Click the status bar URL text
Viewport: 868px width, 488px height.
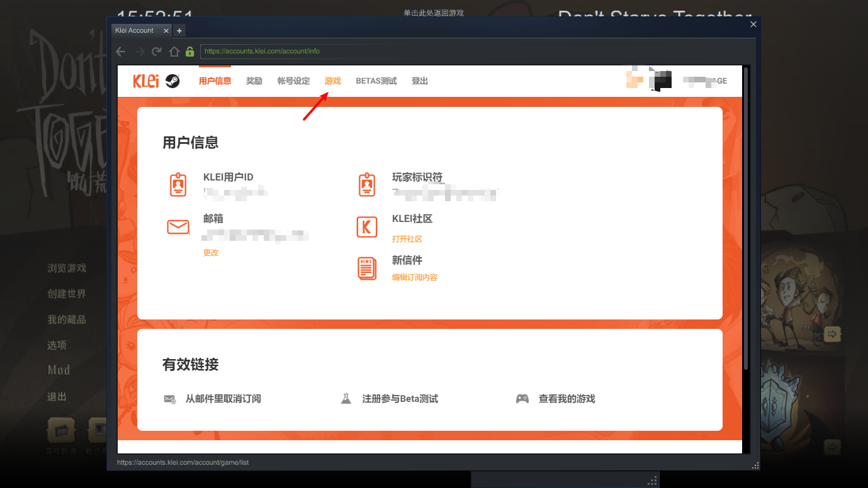coord(183,463)
